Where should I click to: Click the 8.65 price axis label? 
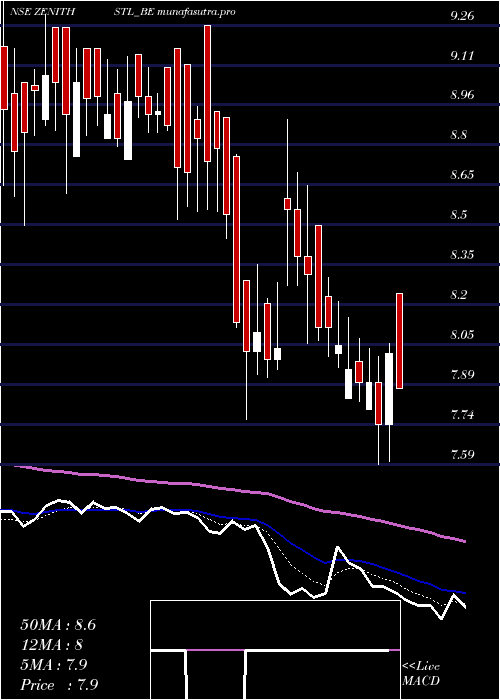coord(462,175)
